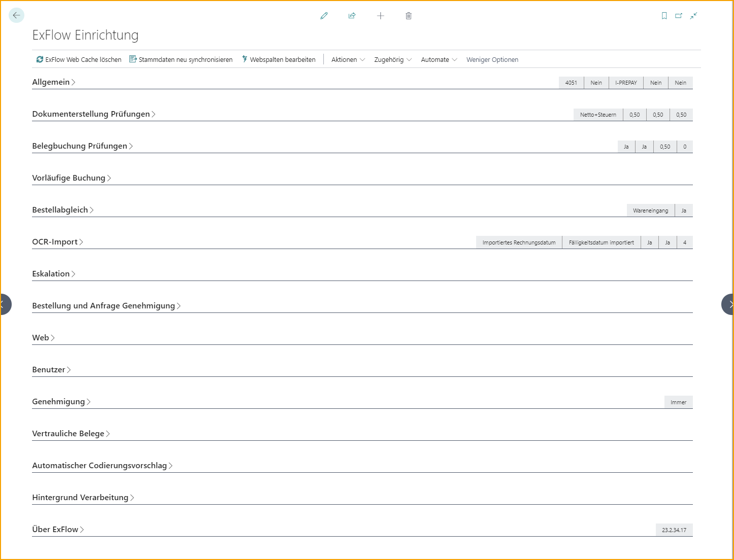Click the trash delete icon
This screenshot has height=560, width=734.
click(x=409, y=16)
